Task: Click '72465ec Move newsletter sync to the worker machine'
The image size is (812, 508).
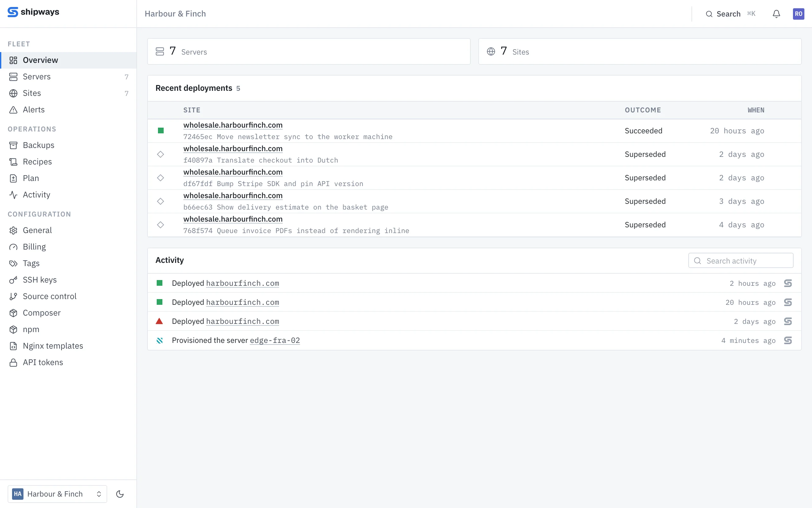Action: tap(288, 137)
